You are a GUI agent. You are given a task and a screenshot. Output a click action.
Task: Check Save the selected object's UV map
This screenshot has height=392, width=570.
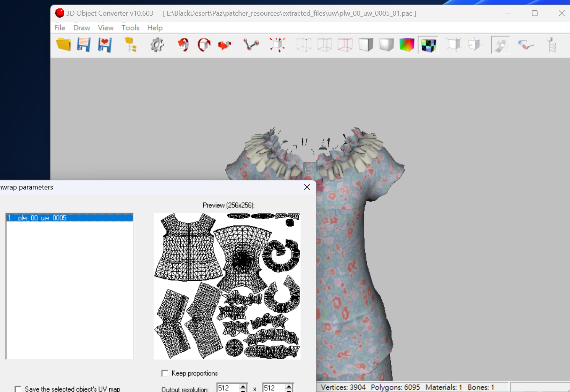point(18,389)
